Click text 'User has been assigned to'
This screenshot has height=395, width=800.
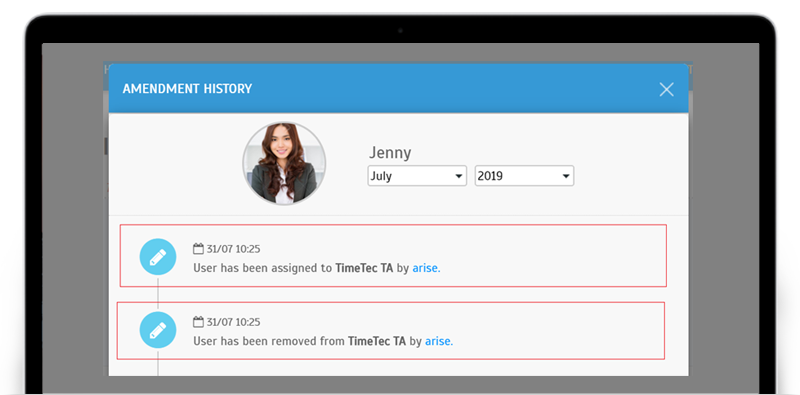262,268
